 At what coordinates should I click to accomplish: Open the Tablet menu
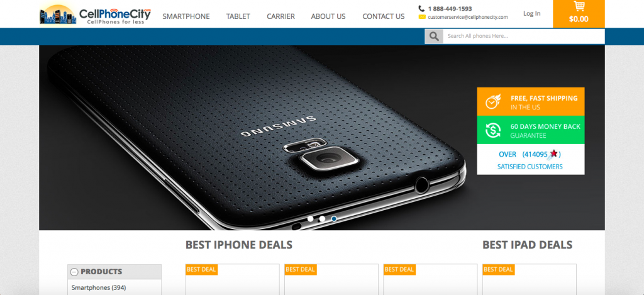tap(238, 16)
